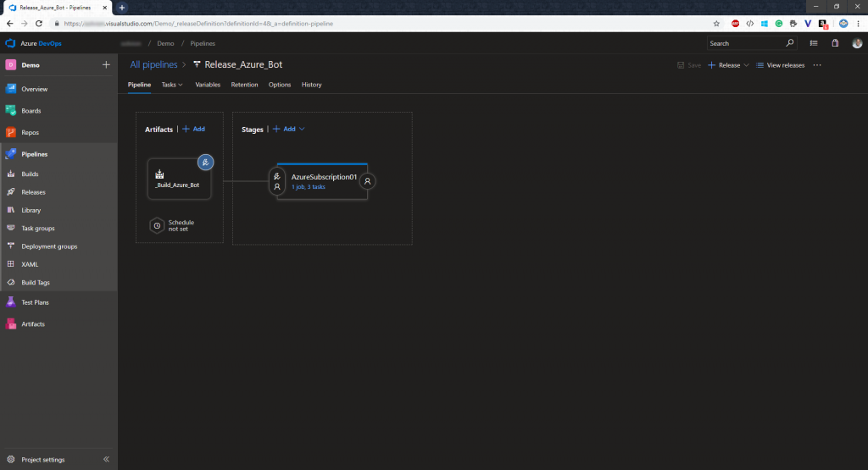
Task: Reload the page in the browser
Action: 39,24
